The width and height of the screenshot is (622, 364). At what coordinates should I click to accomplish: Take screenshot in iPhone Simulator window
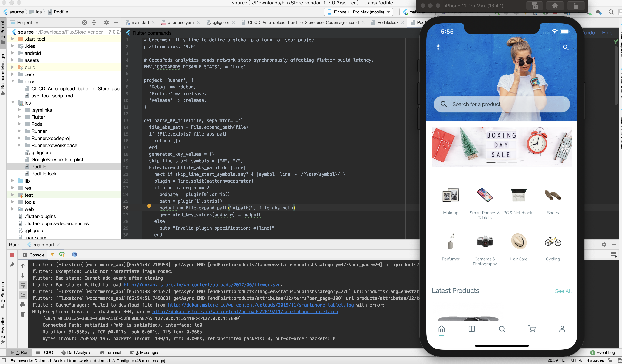(534, 6)
